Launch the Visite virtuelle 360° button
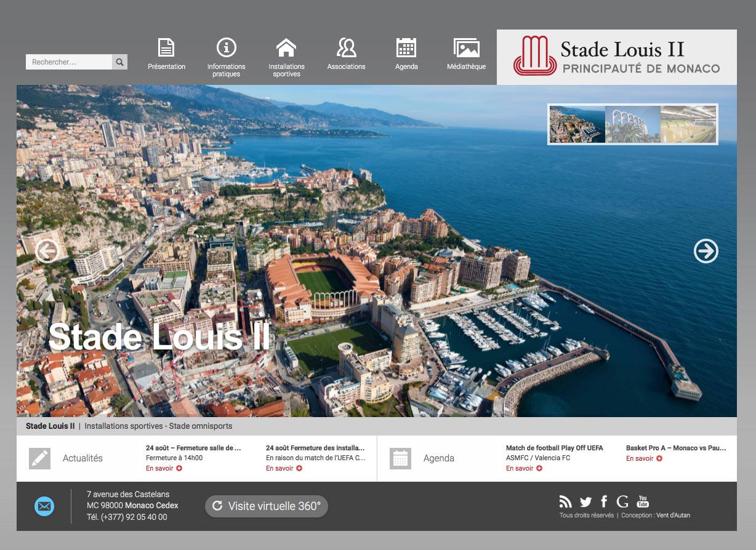The image size is (756, 550). (x=267, y=506)
